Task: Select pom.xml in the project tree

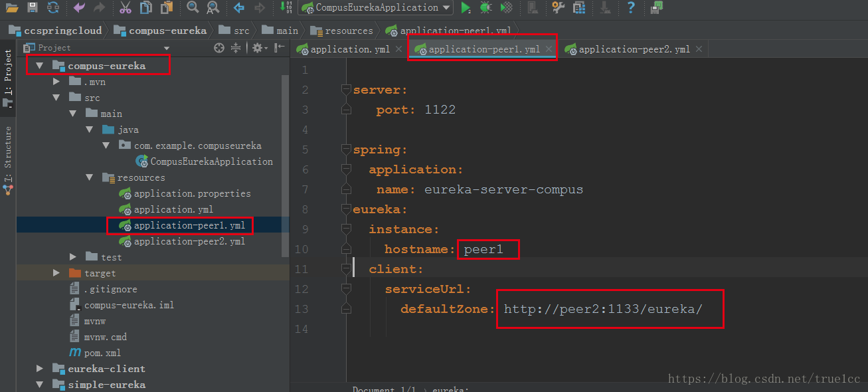Action: click(95, 353)
